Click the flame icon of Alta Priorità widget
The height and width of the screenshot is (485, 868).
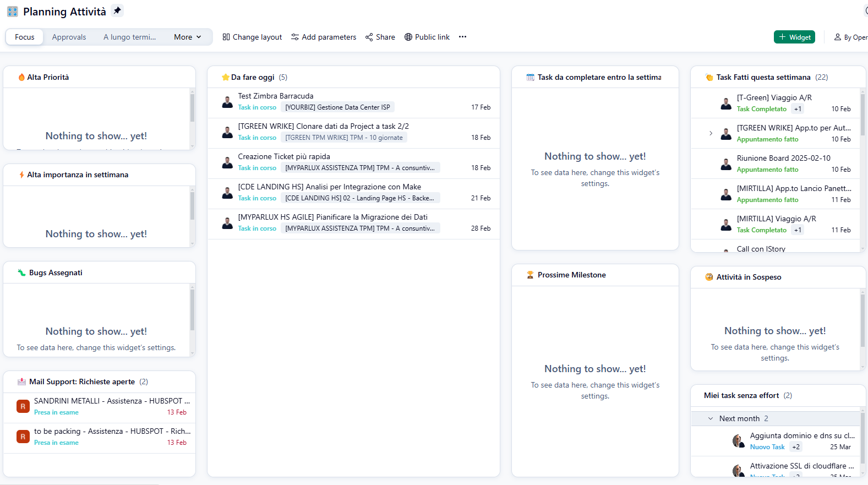click(x=21, y=77)
